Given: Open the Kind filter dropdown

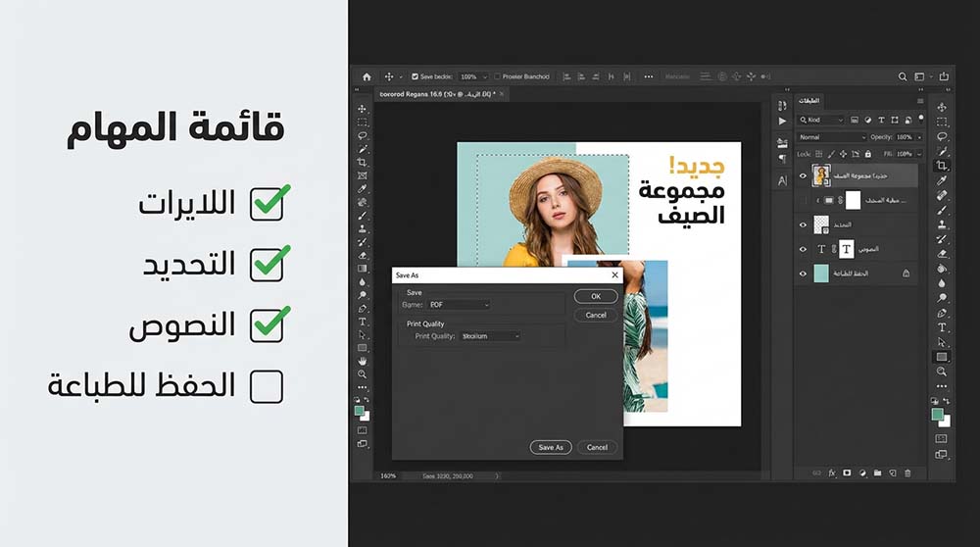Looking at the screenshot, I should tap(821, 120).
